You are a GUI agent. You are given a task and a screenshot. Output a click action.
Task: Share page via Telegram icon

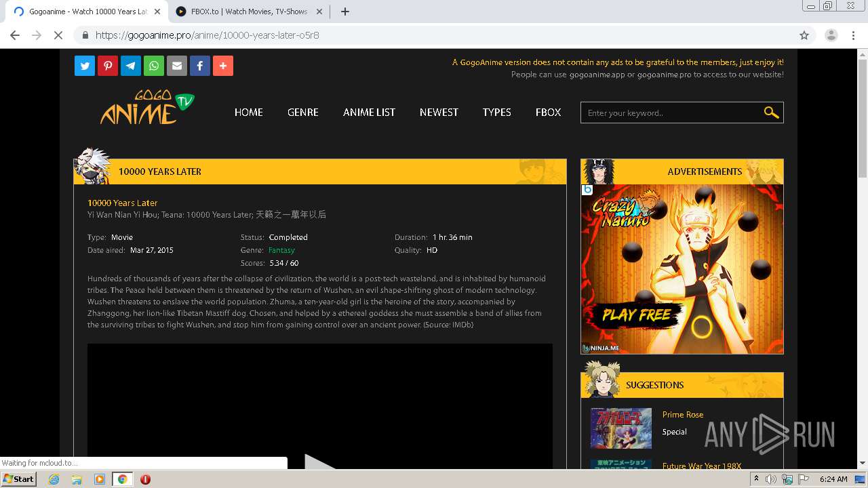(131, 66)
